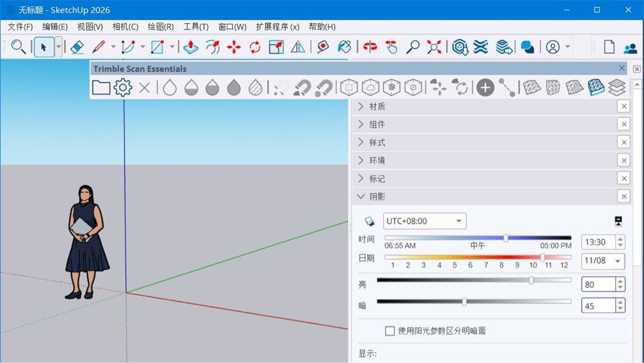The width and height of the screenshot is (644, 363).
Task: Open the 相机 menu
Action: [125, 26]
